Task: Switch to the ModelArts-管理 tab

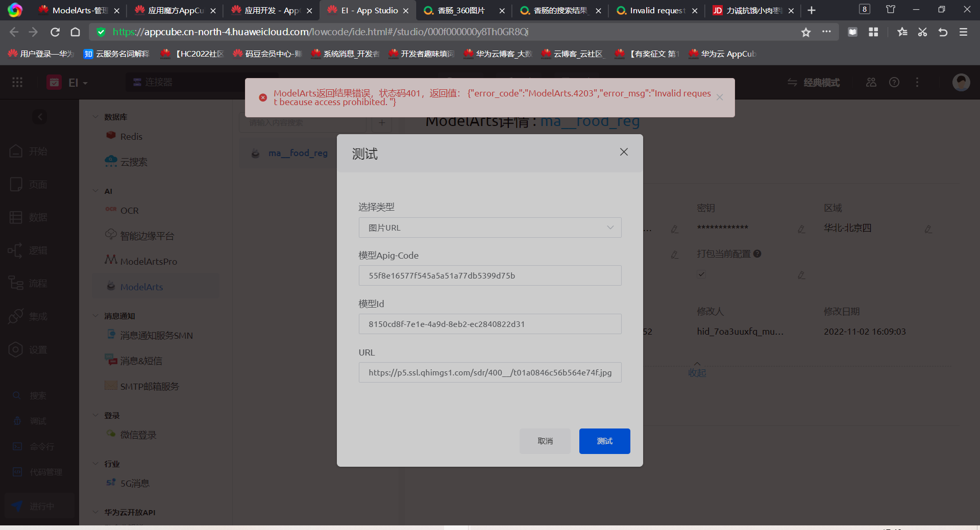Action: tap(80, 10)
